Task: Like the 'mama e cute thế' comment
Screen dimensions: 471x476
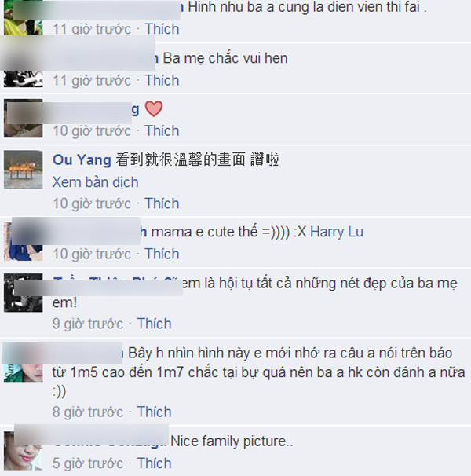Action: click(x=162, y=254)
